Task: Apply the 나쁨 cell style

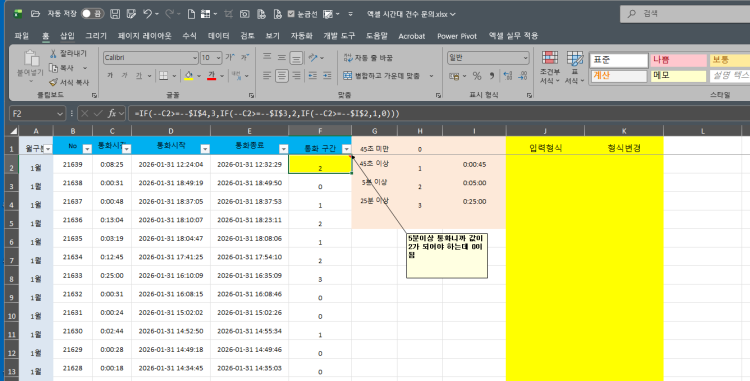Action: pos(678,60)
